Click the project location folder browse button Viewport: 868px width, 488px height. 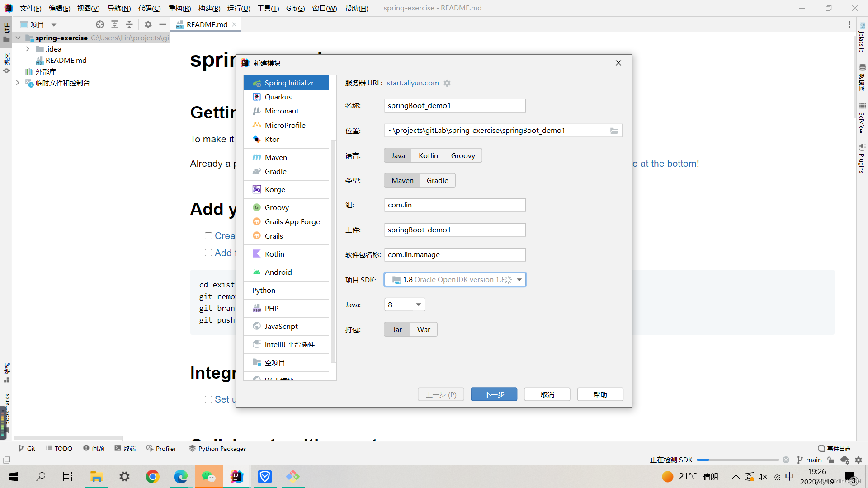(x=614, y=130)
